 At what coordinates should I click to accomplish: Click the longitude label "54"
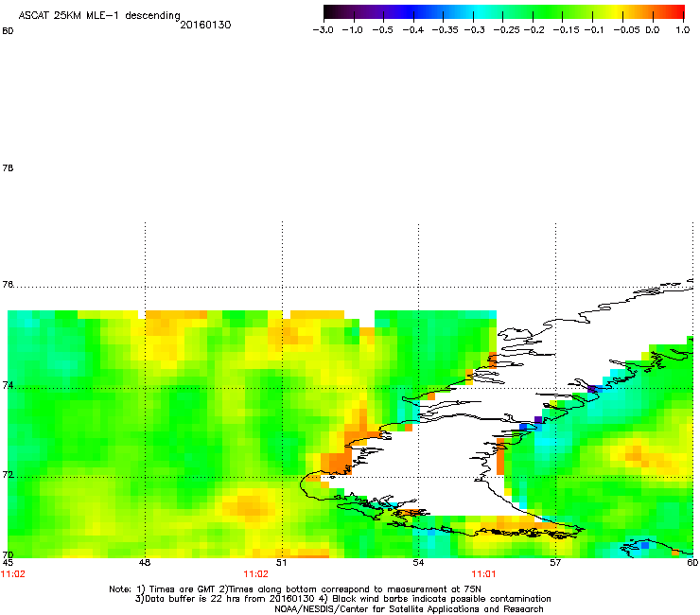click(x=418, y=563)
